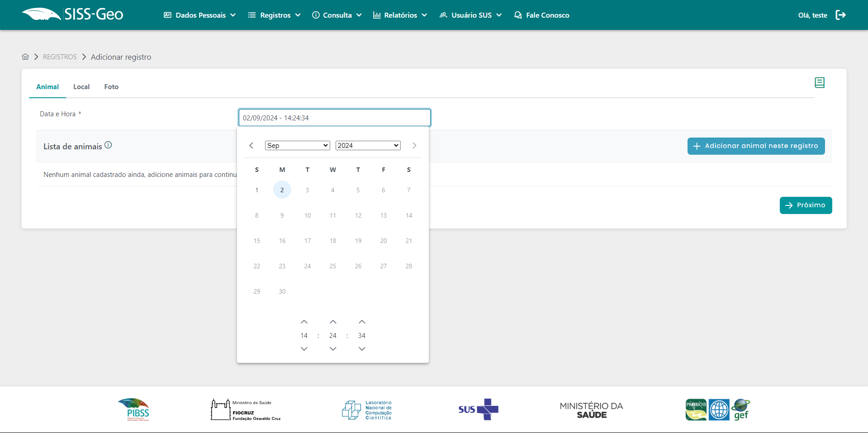
Task: Click the Ministério da Saúde logo
Action: [x=591, y=410]
